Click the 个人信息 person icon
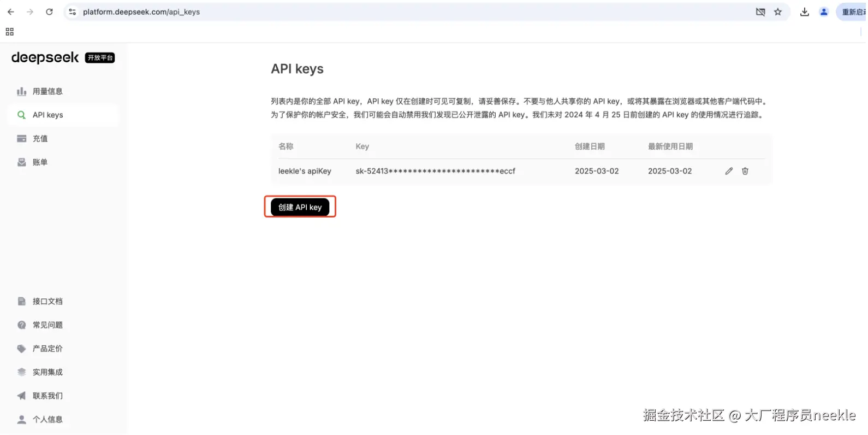 click(x=22, y=420)
